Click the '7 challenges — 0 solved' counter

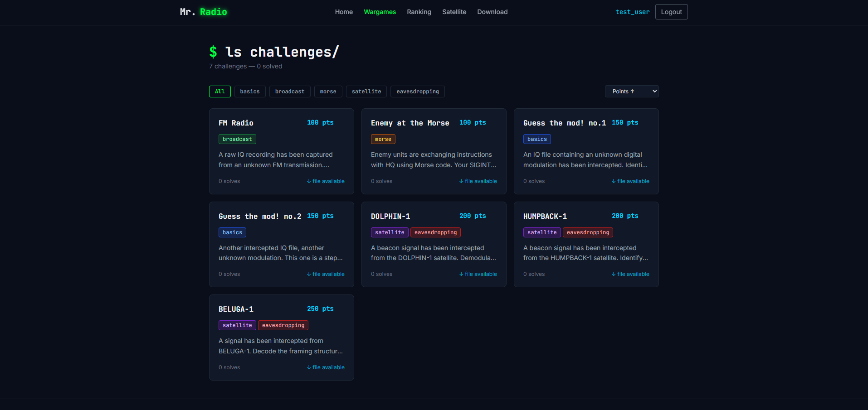(x=245, y=66)
